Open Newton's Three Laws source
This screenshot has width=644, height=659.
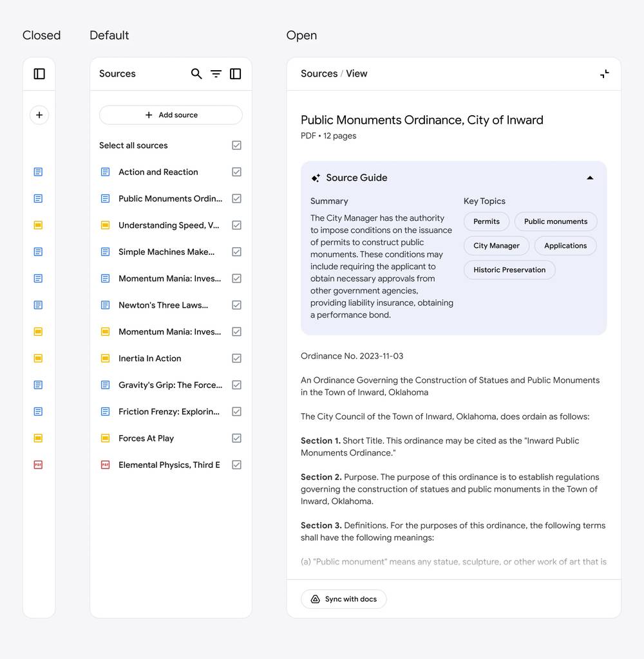[163, 305]
